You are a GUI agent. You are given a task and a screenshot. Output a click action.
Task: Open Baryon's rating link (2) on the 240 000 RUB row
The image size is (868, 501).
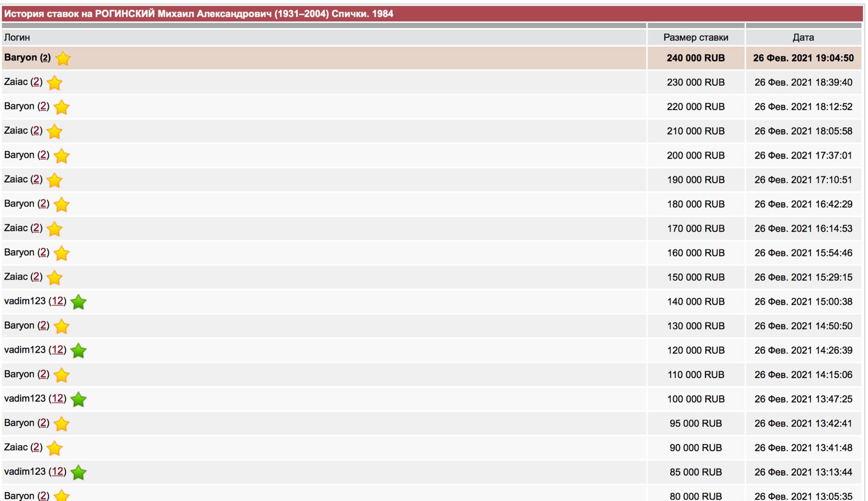45,57
